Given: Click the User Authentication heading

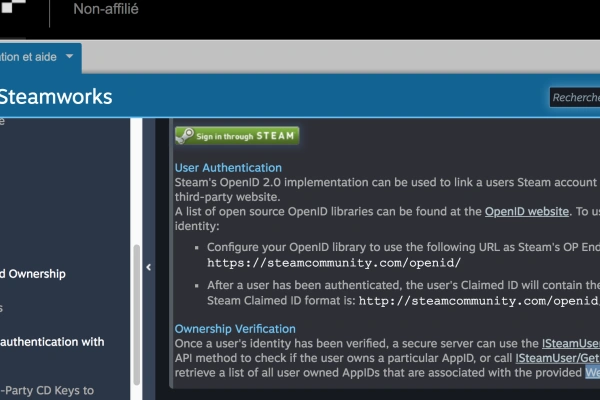Looking at the screenshot, I should coord(228,167).
